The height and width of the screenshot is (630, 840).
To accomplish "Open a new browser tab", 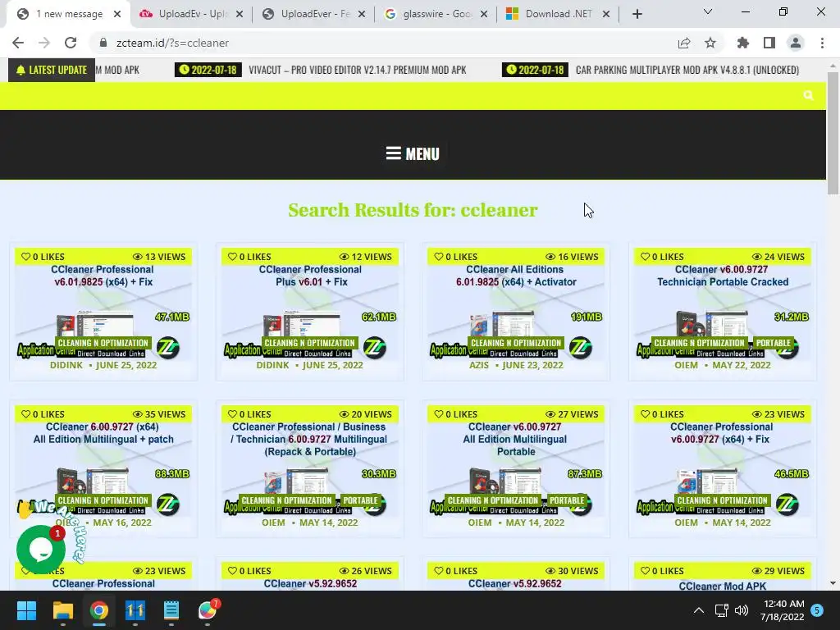I will [x=637, y=14].
